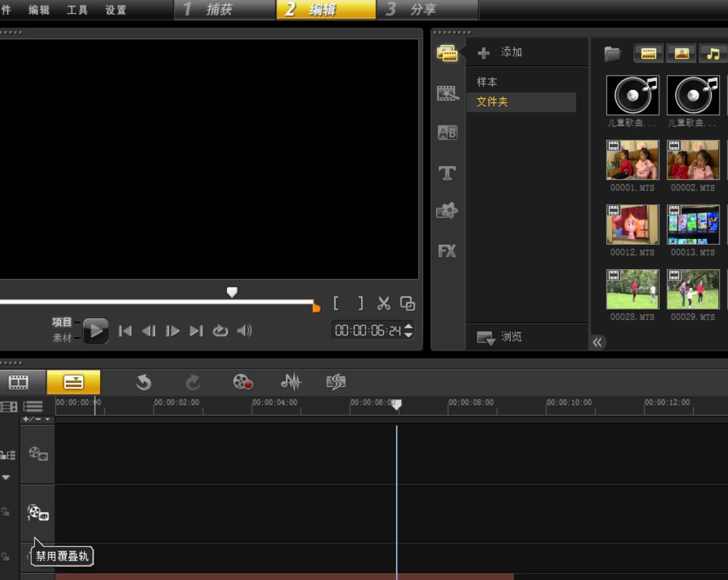Expand the down arrow below the ripple icon
The image size is (728, 580).
[x=6, y=477]
